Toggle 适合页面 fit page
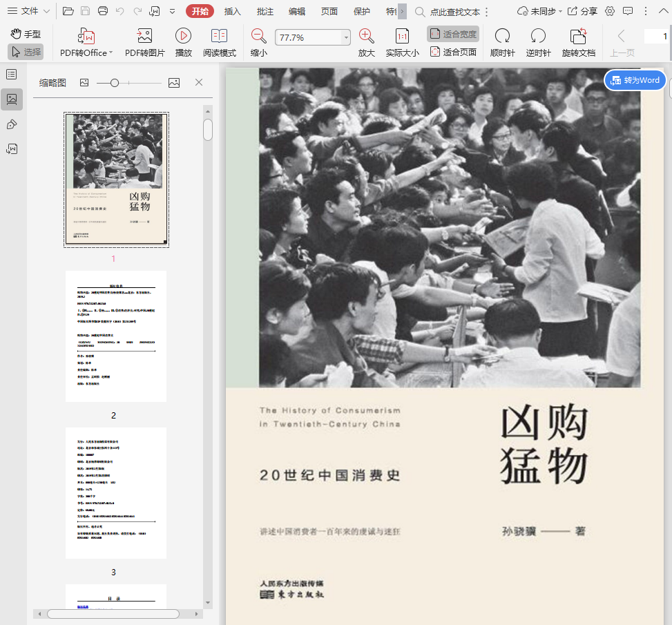 point(453,52)
